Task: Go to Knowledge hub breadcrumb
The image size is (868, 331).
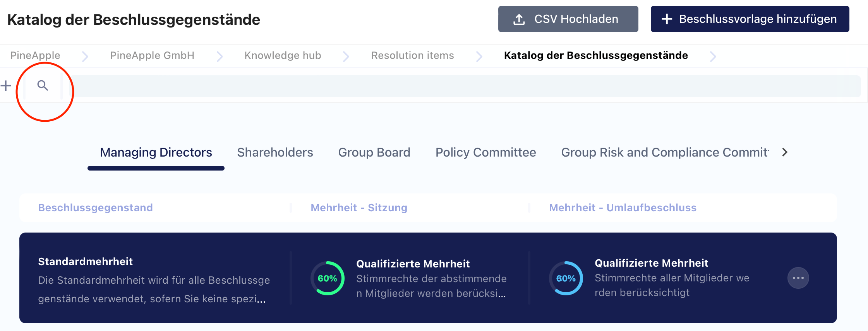Action: pos(283,55)
